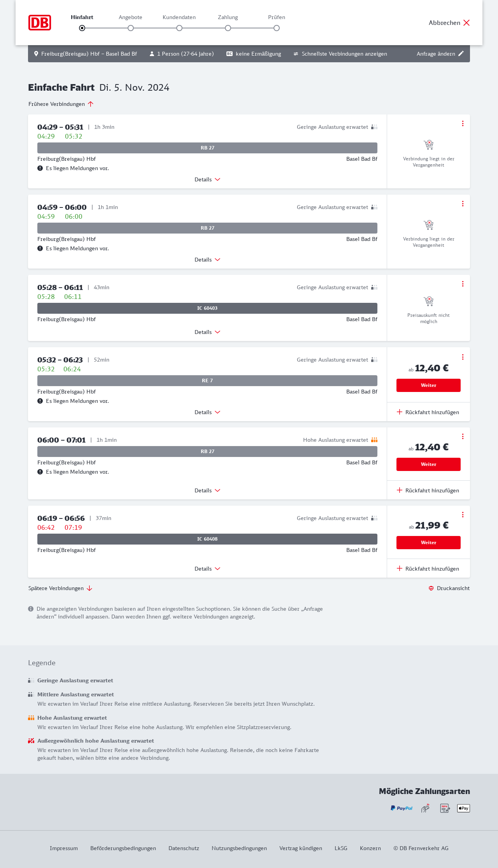Open three-dot menu for the IC 60408 connection
The image size is (498, 868).
(x=463, y=515)
